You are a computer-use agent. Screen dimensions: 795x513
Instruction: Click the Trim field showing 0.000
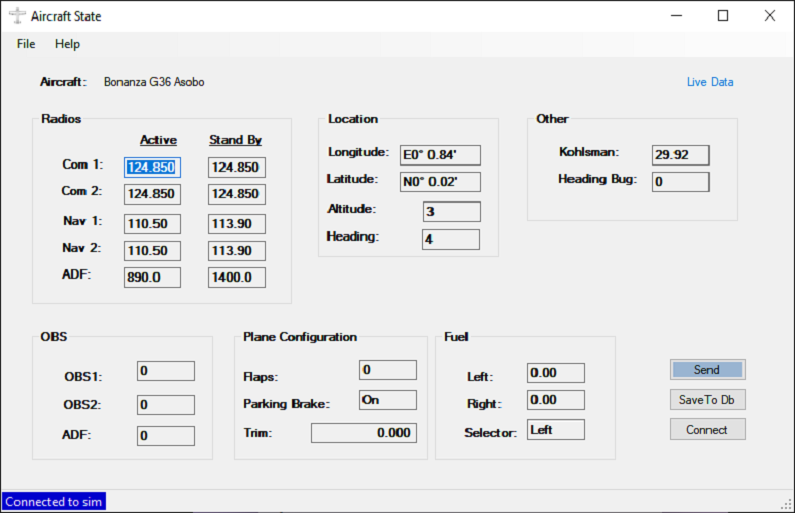pyautogui.click(x=364, y=432)
